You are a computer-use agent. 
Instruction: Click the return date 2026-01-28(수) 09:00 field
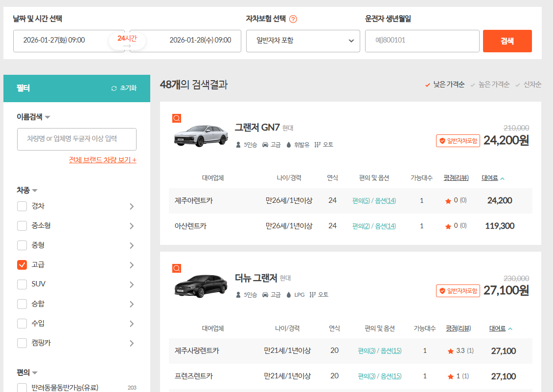point(185,41)
